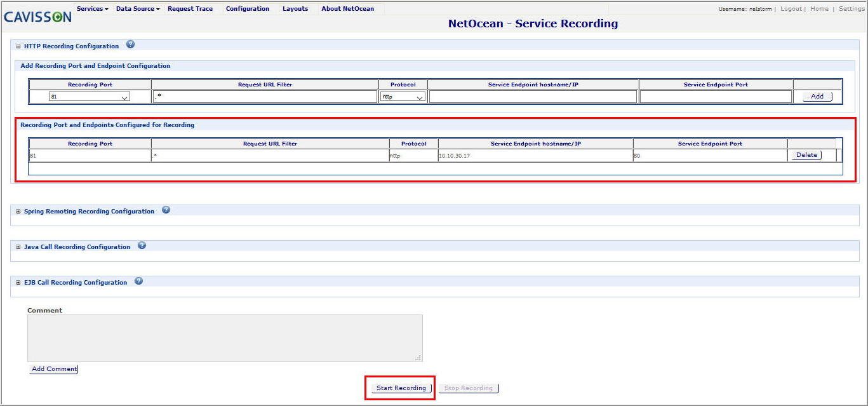Open help for Java Call Recording Configuration
This screenshot has height=406, width=868.
point(142,245)
